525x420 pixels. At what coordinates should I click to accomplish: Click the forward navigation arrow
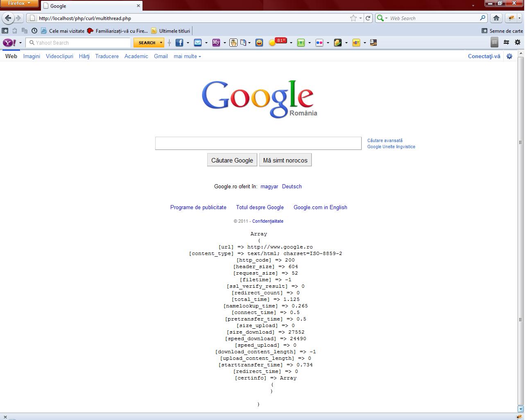tap(18, 18)
